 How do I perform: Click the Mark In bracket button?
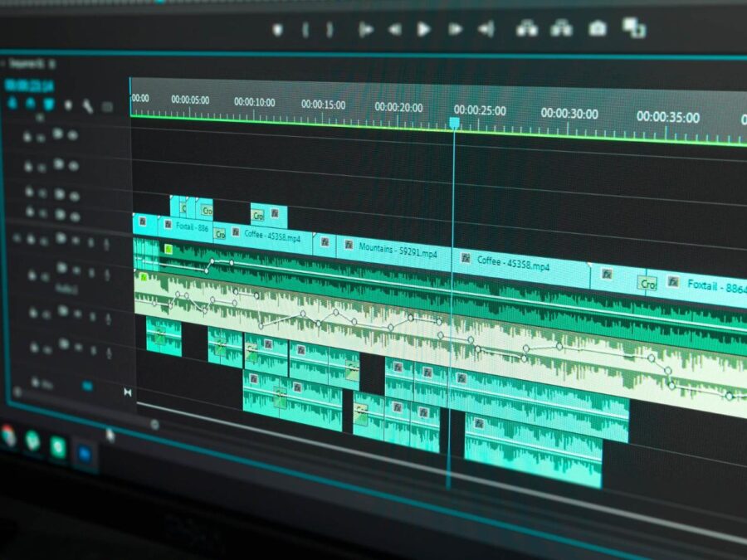pos(305,30)
